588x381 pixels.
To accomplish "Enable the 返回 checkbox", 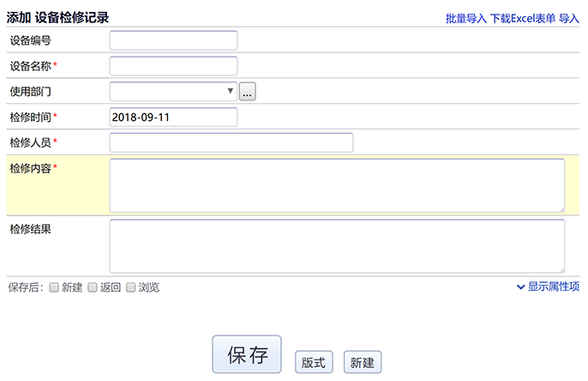I will click(93, 287).
